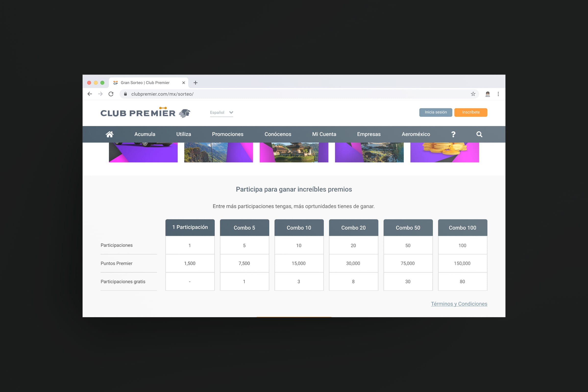This screenshot has height=392, width=588.
Task: Click the gold coins prize thumbnail
Action: [445, 152]
